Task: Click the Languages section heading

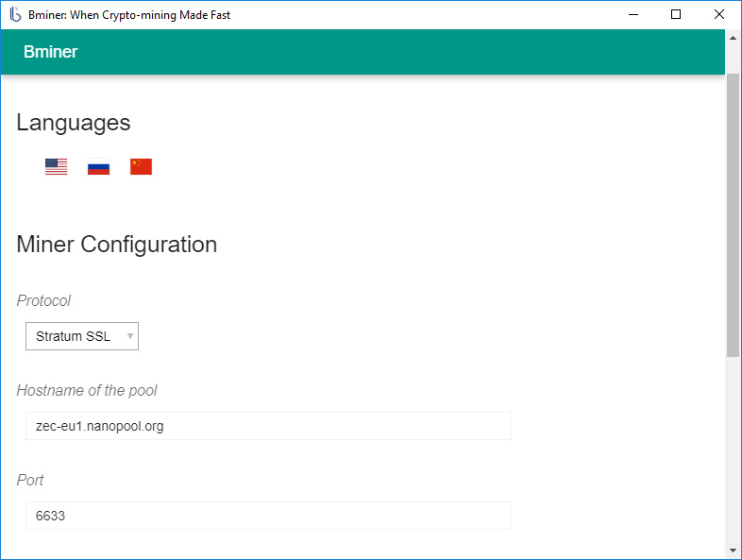Action: tap(74, 123)
